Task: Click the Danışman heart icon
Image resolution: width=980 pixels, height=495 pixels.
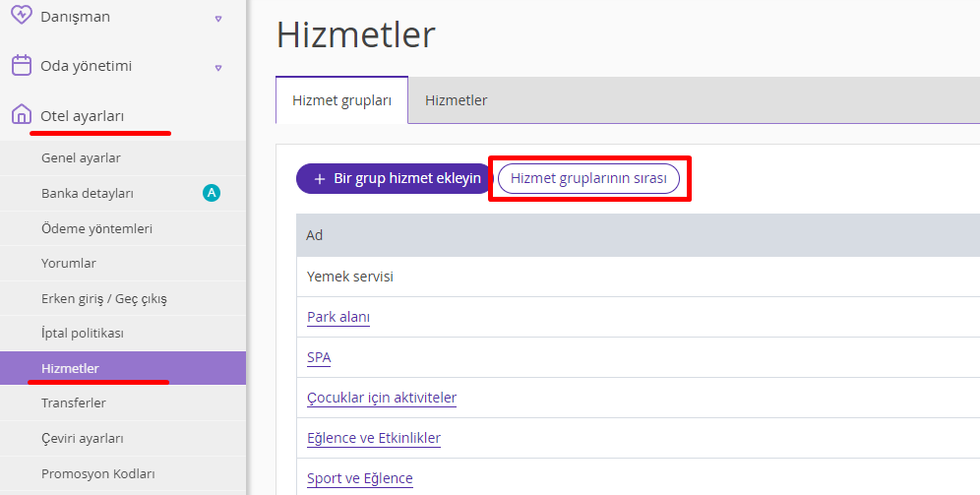Action: pos(22,16)
